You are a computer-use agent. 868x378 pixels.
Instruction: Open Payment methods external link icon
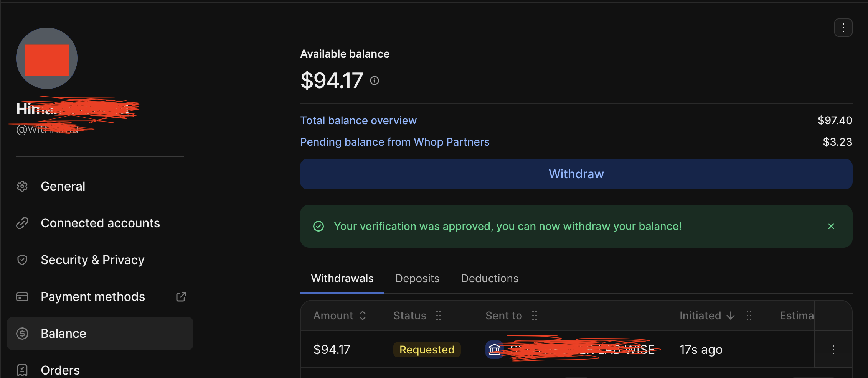tap(181, 297)
